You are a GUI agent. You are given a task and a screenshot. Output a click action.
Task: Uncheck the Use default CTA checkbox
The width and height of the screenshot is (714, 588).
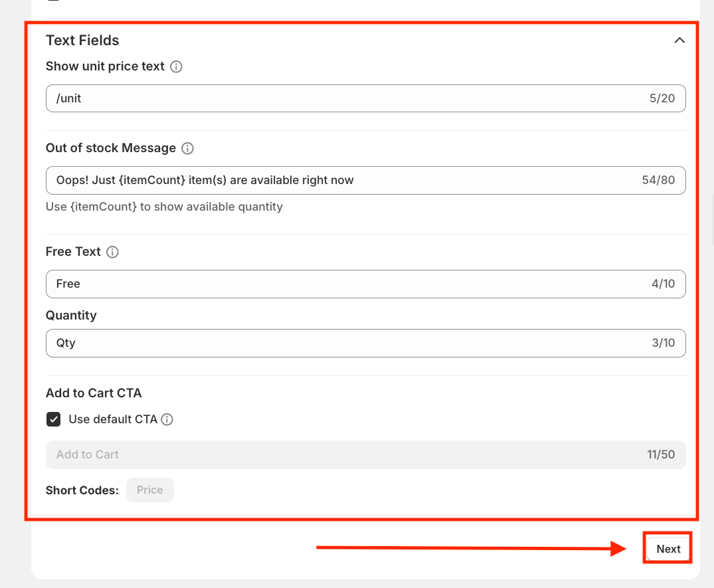pos(53,419)
